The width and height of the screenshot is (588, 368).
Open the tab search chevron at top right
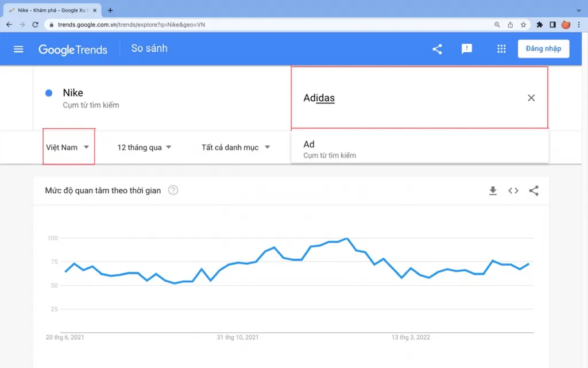click(579, 10)
